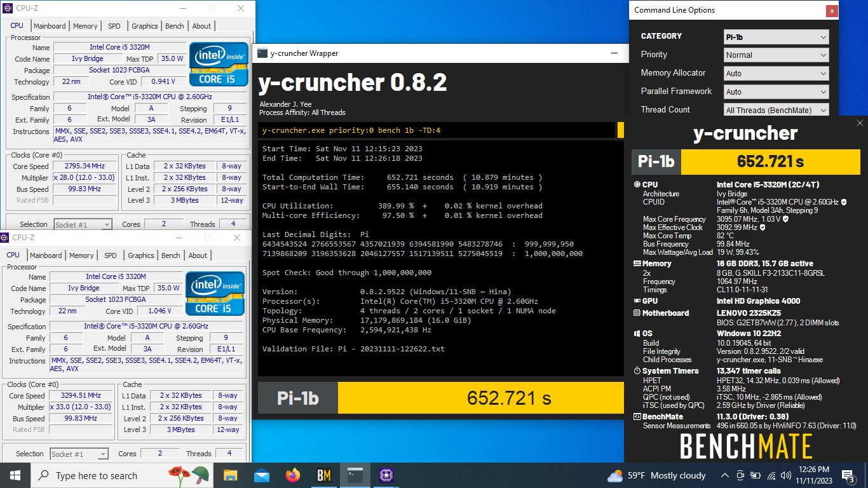868x488 pixels.
Task: Click the Total Computation Time line
Action: pyautogui.click(x=402, y=177)
